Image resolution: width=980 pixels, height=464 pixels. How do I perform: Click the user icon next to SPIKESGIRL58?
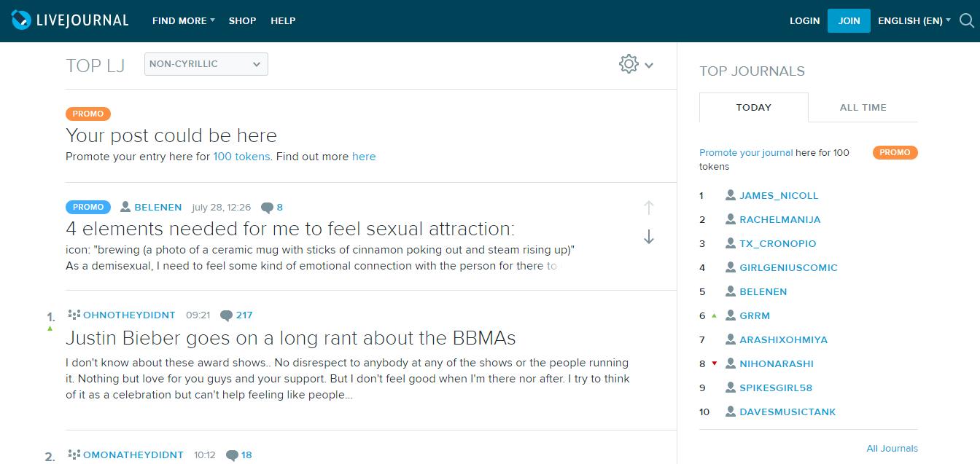coord(731,388)
